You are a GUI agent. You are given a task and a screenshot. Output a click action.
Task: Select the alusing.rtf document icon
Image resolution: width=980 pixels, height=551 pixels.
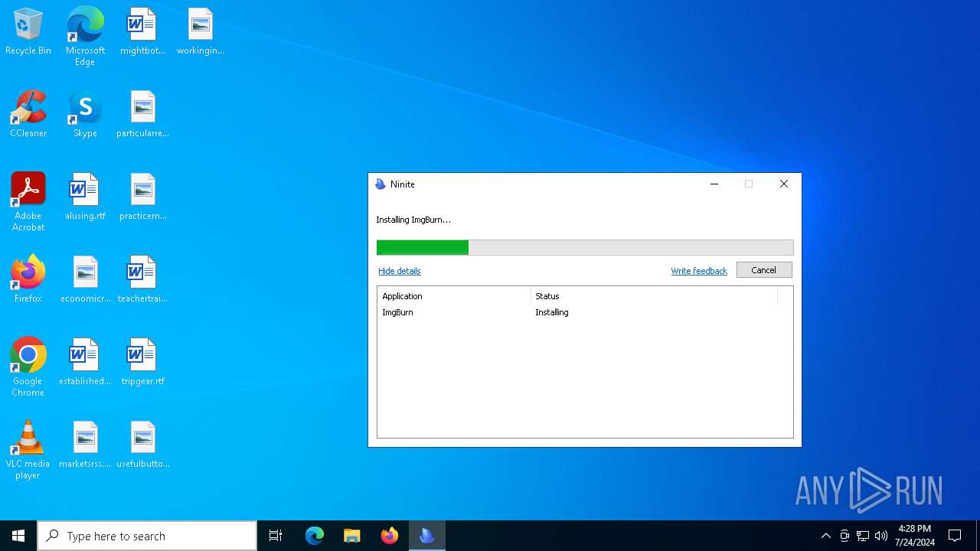click(85, 197)
